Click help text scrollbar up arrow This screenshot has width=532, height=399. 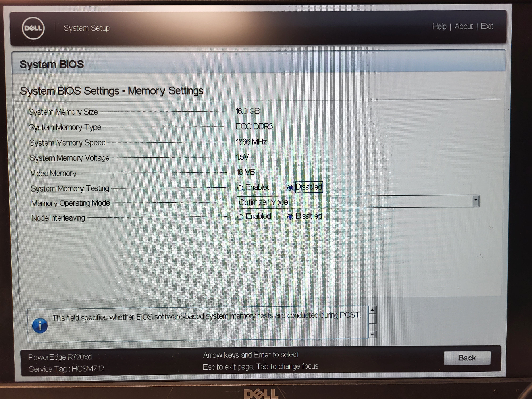coord(372,310)
